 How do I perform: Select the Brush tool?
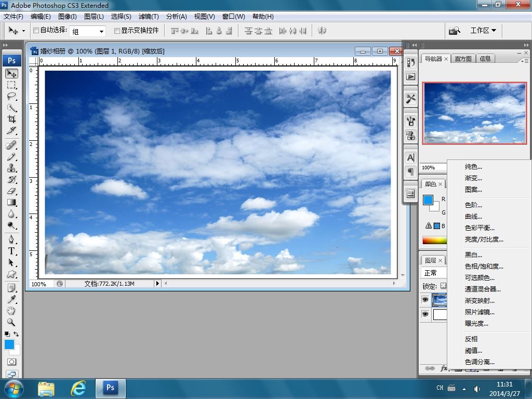[x=11, y=157]
